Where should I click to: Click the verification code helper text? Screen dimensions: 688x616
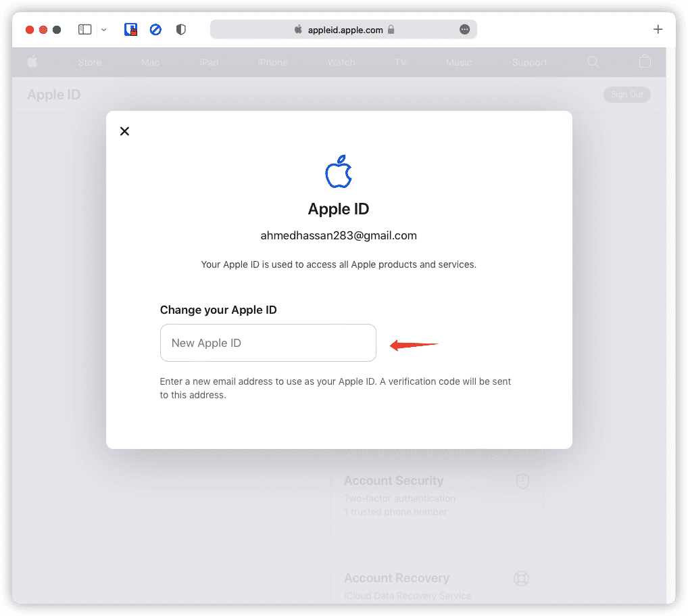coord(335,388)
